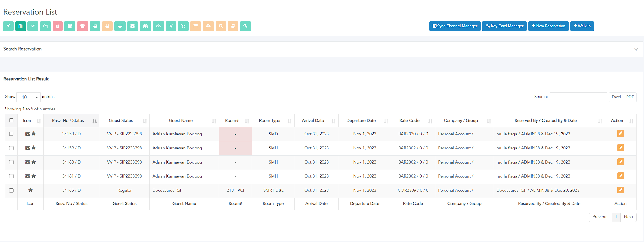Click the Walk In button
The width and height of the screenshot is (644, 242).
click(582, 26)
